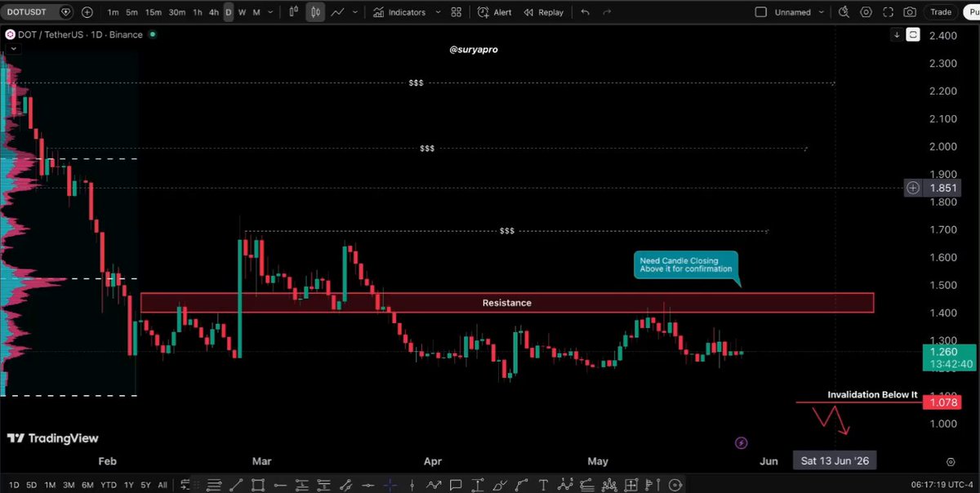The height and width of the screenshot is (493, 980).
Task: Select the vertical line drawing tool
Action: click(x=412, y=484)
